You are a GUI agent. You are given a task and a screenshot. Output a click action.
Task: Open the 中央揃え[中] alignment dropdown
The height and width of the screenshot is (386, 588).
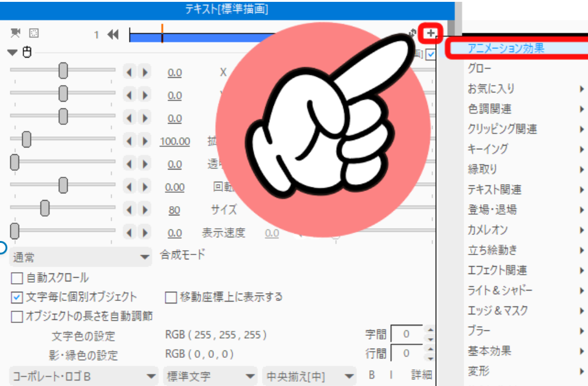pos(309,376)
